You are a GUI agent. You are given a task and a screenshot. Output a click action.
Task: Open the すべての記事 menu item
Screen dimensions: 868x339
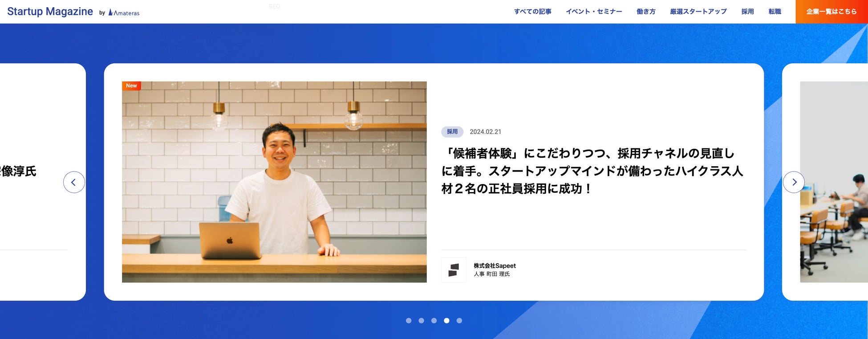coord(533,12)
